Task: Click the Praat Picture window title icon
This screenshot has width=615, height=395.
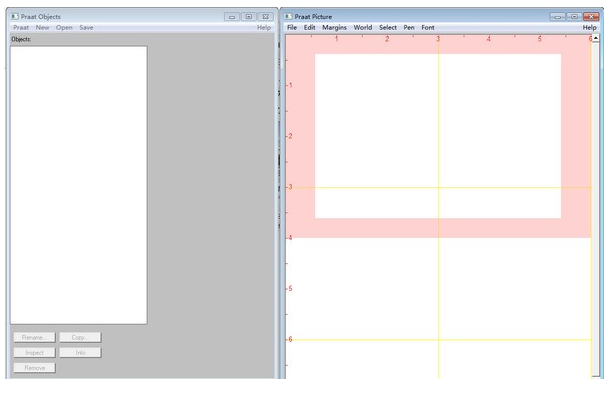Action: (x=289, y=16)
